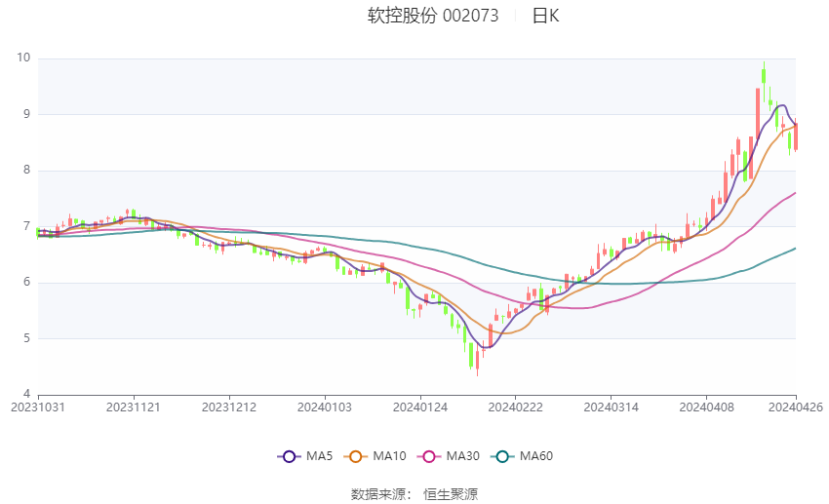
Task: Toggle the MA5 legend circle icon
Action: pyautogui.click(x=289, y=456)
